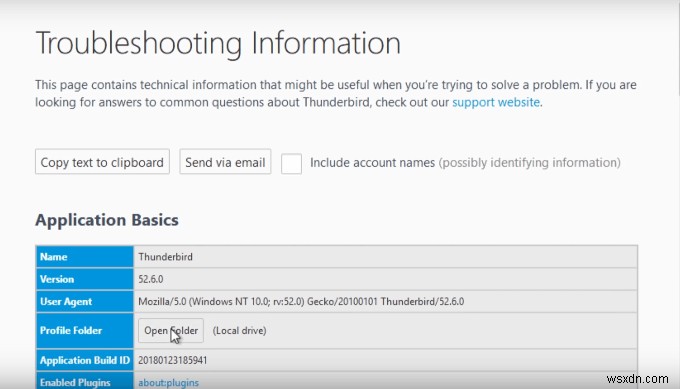This screenshot has height=389, width=680.
Task: Click the User Agent string value
Action: click(x=301, y=301)
